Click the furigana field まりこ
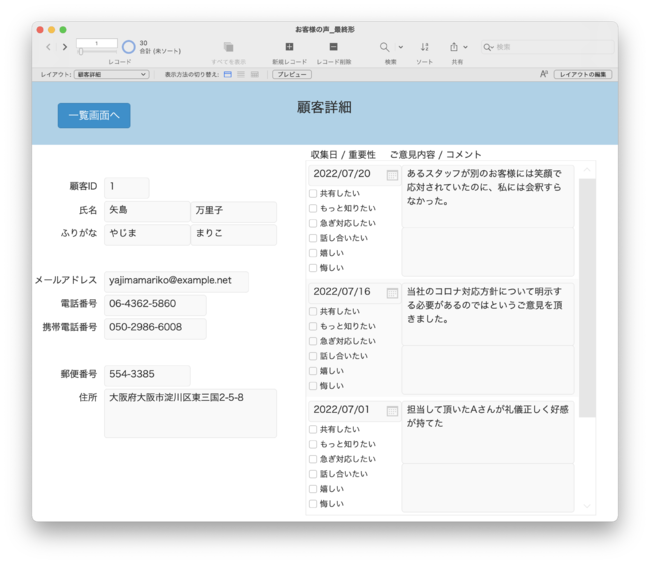This screenshot has height=564, width=650. click(x=234, y=235)
